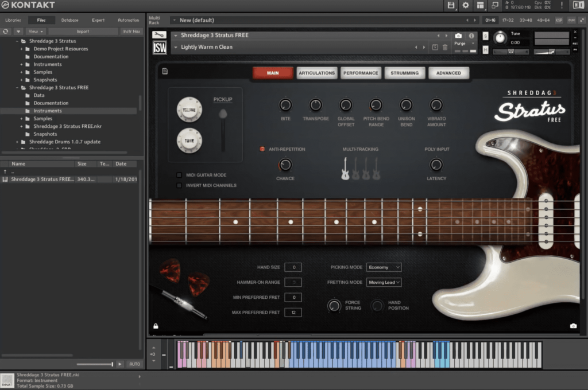Viewport: 588px width, 390px height.
Task: Click the Bite knob
Action: (285, 106)
